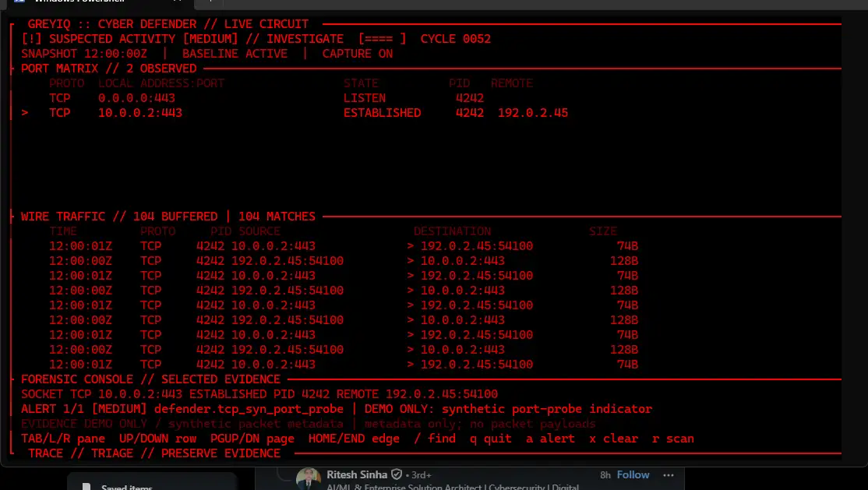
Task: Click the FORENSIC CONSOLE // SELECTED EVIDENCE heading
Action: tap(150, 379)
